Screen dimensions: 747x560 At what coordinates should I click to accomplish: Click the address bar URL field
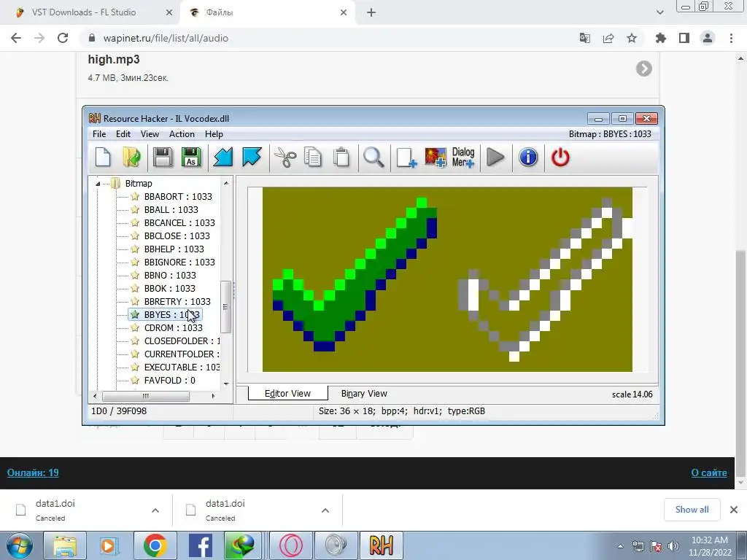point(329,38)
